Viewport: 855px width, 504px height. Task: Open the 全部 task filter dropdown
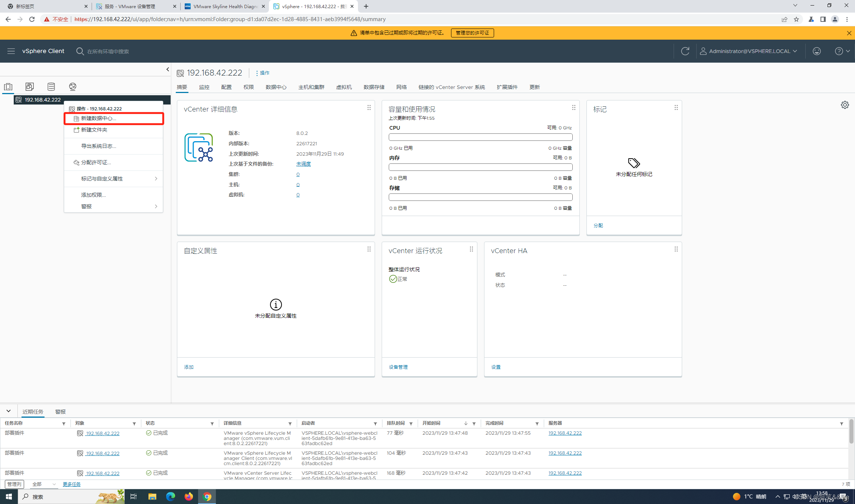44,484
